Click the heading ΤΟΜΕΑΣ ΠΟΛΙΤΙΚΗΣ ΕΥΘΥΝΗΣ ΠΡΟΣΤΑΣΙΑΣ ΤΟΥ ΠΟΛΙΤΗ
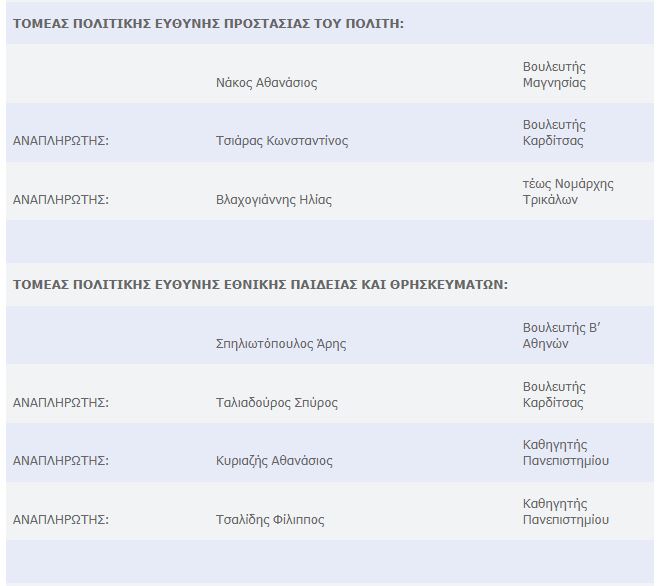Image resolution: width=660 pixels, height=586 pixels. (208, 23)
